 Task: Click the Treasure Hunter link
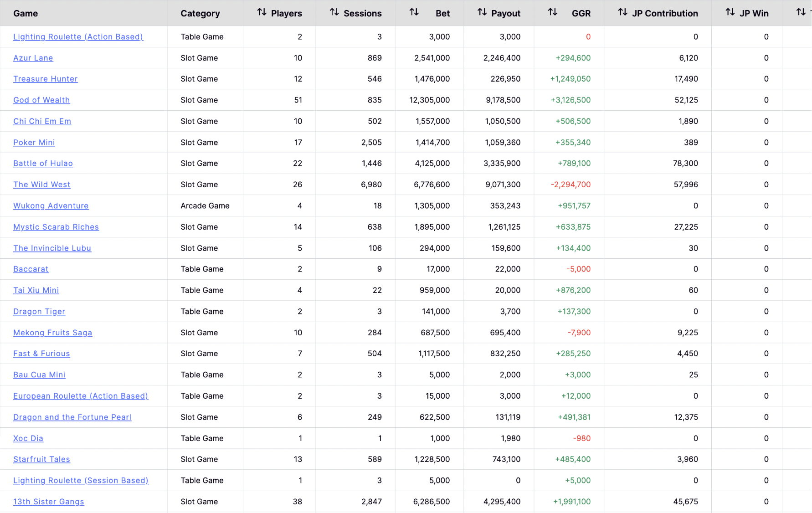coord(46,79)
